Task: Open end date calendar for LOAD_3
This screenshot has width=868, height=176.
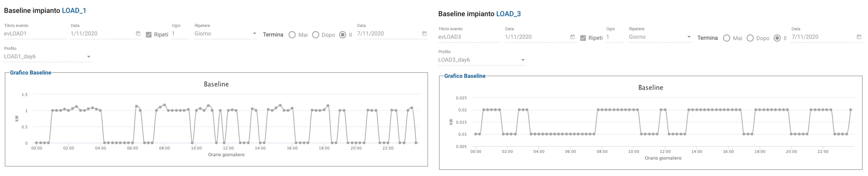Action: (x=859, y=37)
